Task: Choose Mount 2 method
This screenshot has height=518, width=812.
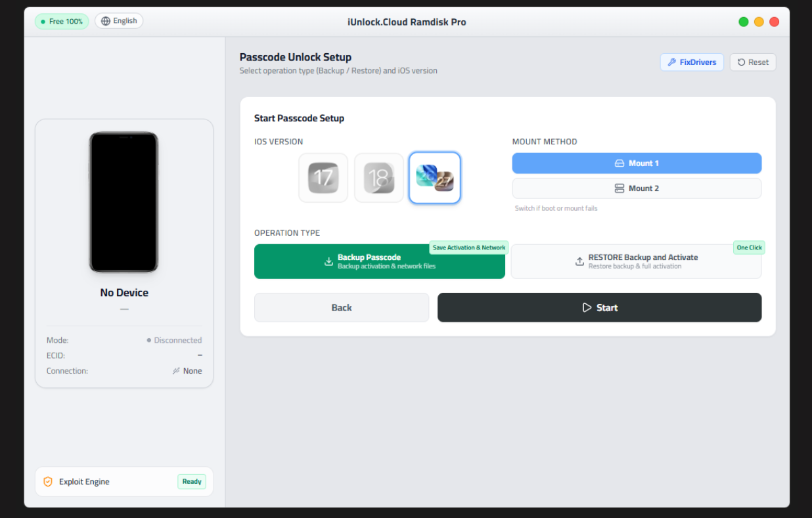Action: pos(637,188)
